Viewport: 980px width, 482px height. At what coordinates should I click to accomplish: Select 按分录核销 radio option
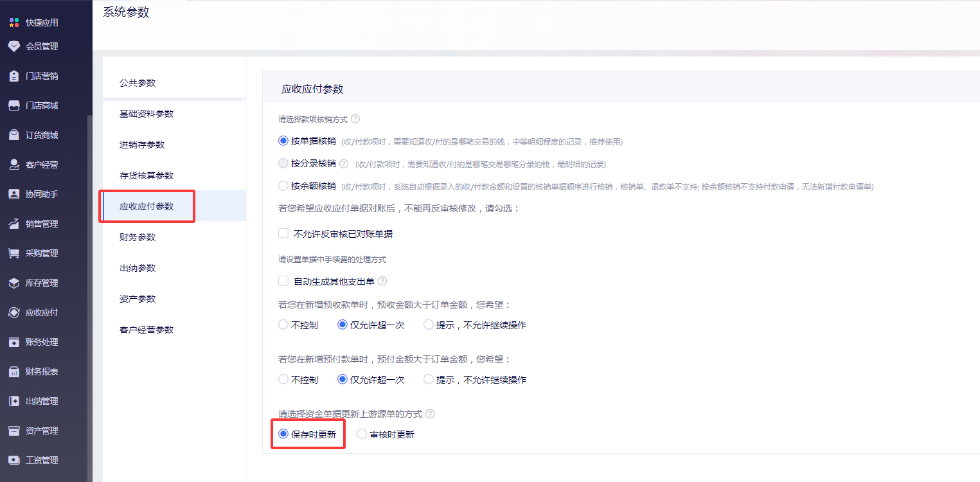[283, 163]
